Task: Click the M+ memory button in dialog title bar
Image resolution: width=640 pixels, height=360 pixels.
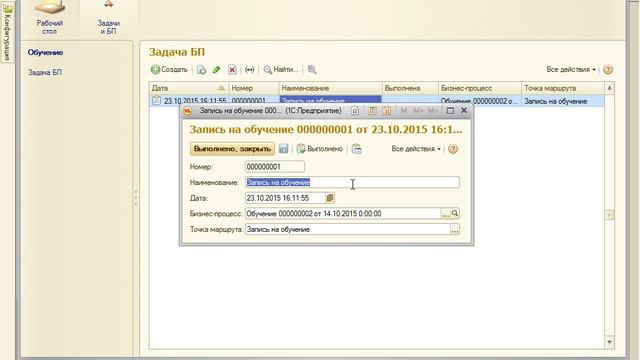Action: pyautogui.click(x=418, y=111)
